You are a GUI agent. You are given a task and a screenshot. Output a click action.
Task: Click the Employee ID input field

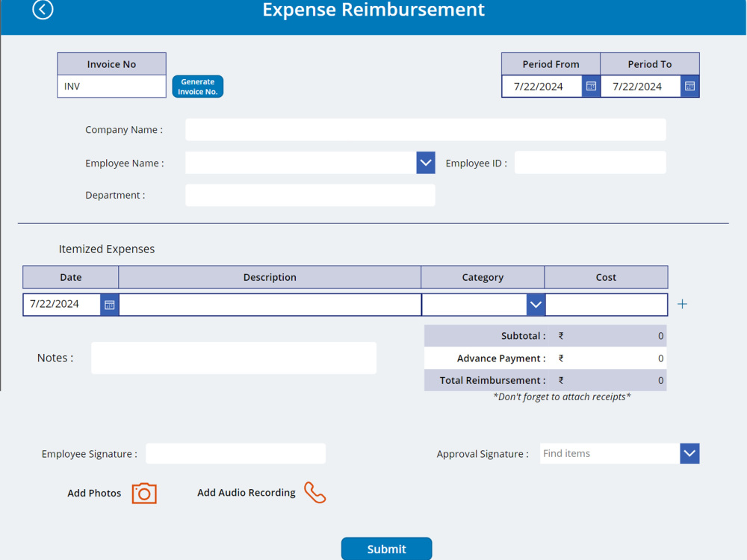(590, 162)
